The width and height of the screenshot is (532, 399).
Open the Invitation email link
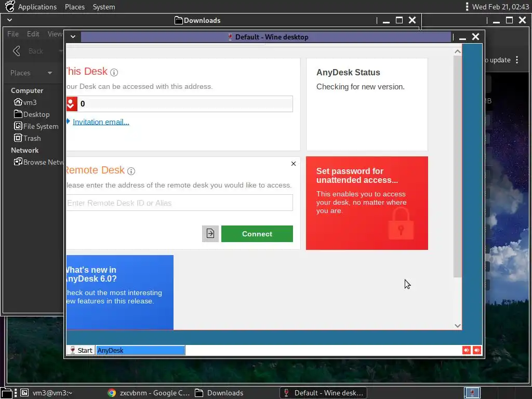[x=101, y=122]
